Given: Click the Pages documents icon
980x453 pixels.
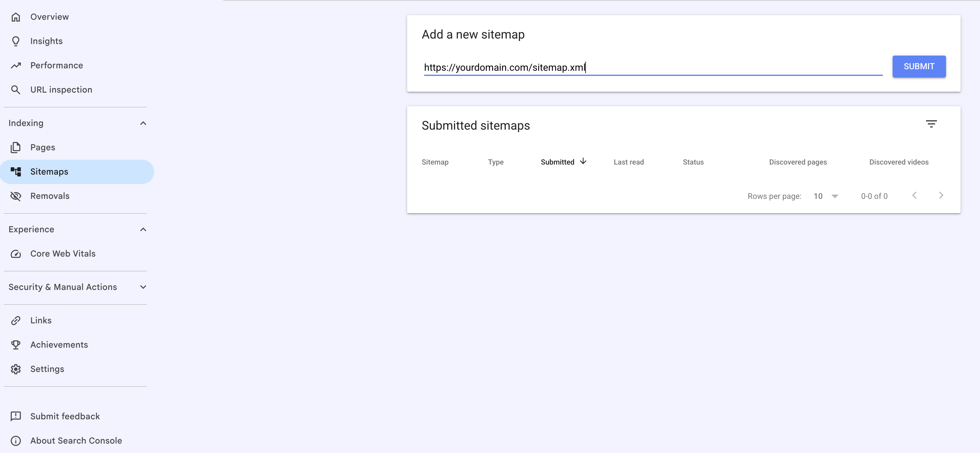Looking at the screenshot, I should tap(15, 147).
